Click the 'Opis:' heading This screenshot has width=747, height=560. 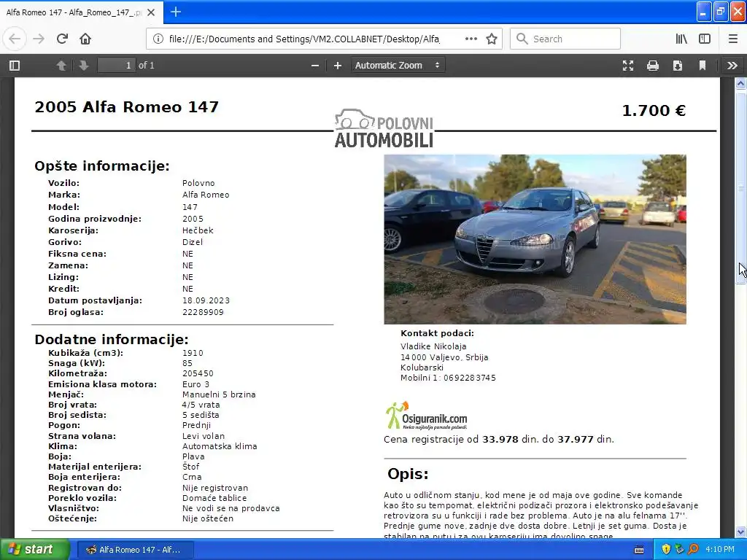408,474
